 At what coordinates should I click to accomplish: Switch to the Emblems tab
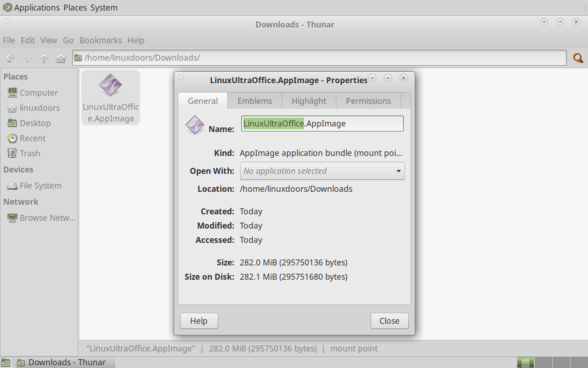coord(254,101)
